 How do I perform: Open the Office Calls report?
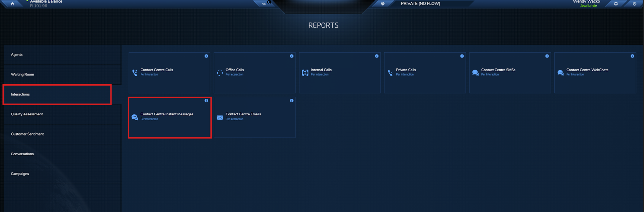(255, 73)
